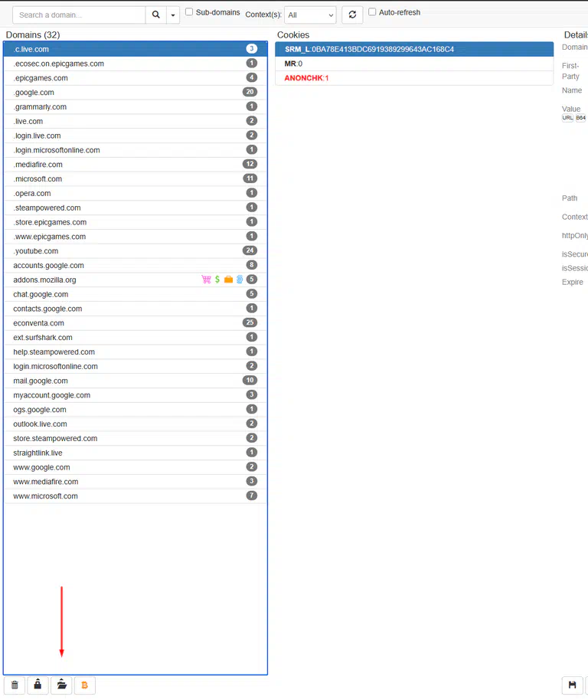The image size is (588, 700).
Task: Select the ext.surfshark.com domain
Action: click(136, 338)
